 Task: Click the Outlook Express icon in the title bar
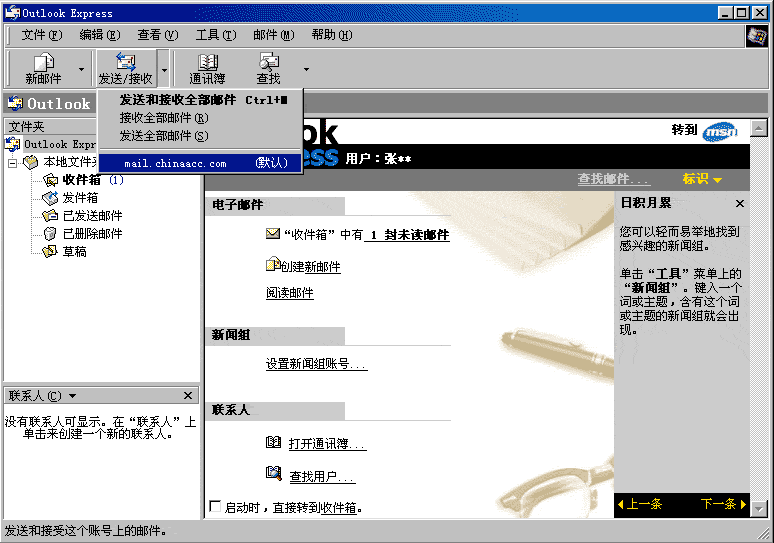(12, 13)
